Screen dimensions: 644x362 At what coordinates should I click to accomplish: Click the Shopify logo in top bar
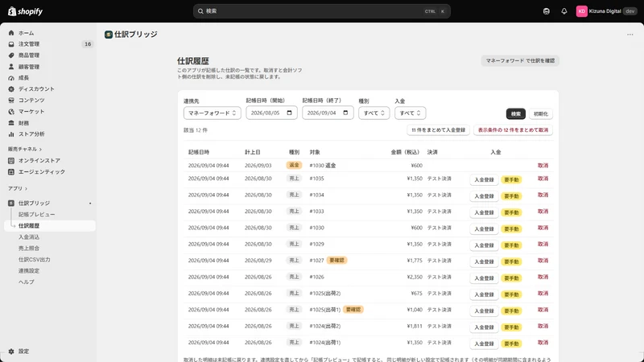26,11
